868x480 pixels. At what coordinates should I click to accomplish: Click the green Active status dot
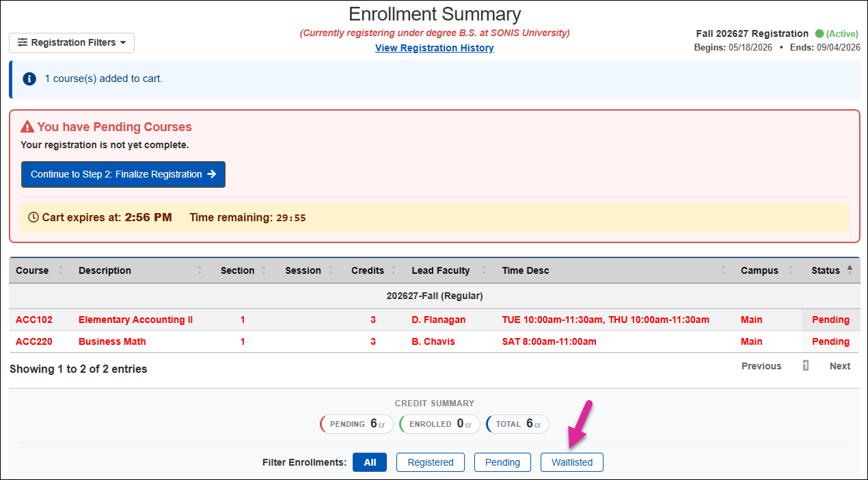(819, 33)
